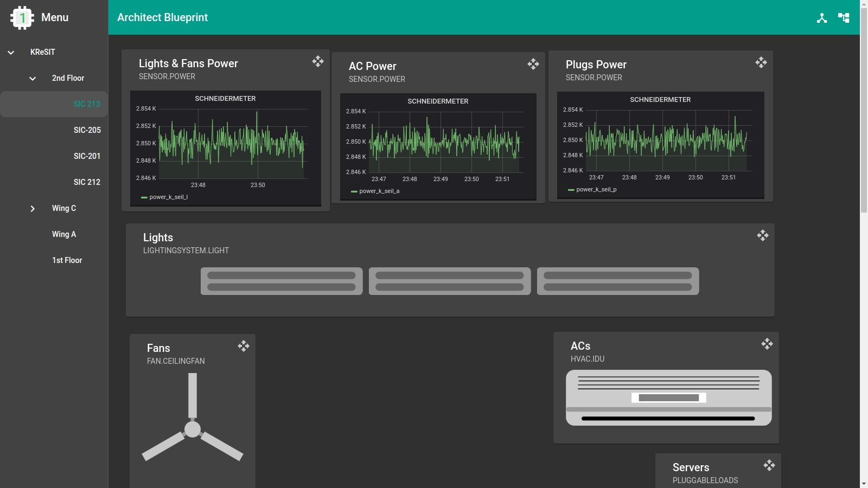Click the move handle on the Fans card
This screenshot has height=488, width=868.
pyautogui.click(x=244, y=345)
